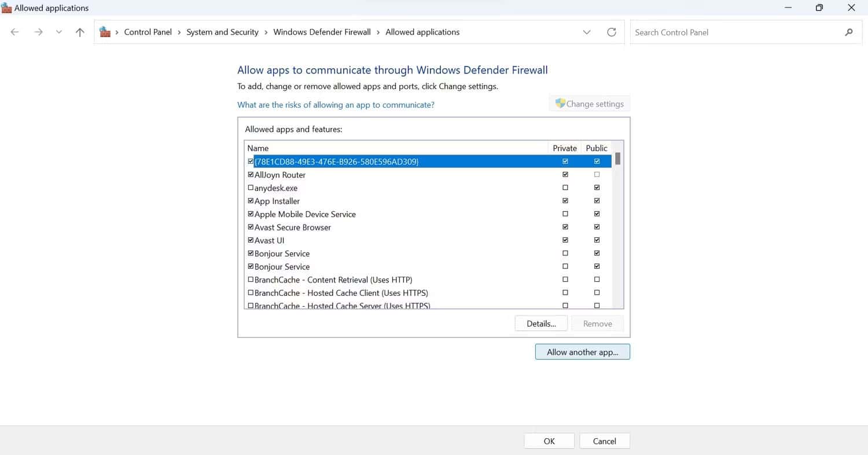Click the firewall icon in address bar

(x=105, y=32)
